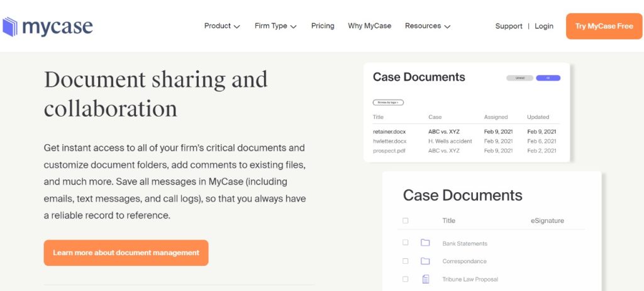Toggle the purple All filter pill
The width and height of the screenshot is (644, 291).
[x=548, y=78]
